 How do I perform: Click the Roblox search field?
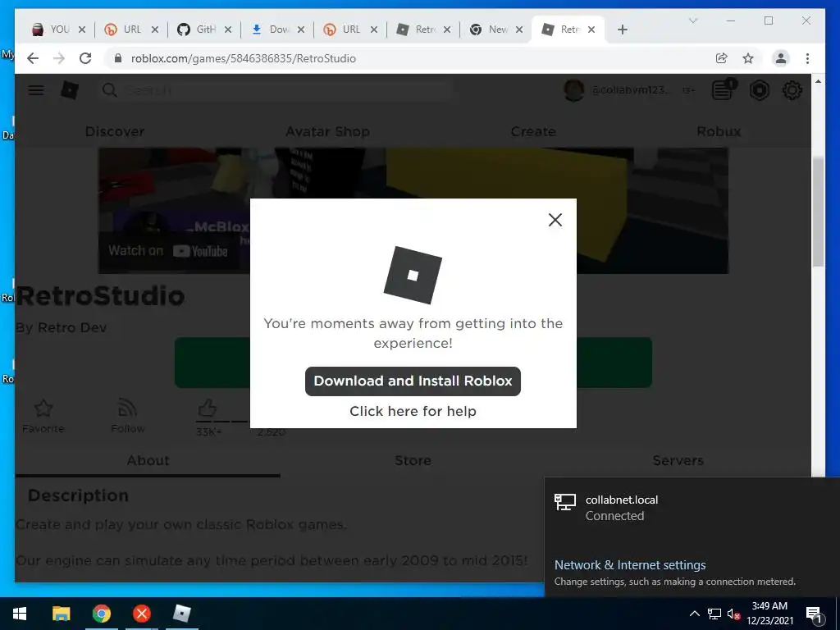click(276, 90)
